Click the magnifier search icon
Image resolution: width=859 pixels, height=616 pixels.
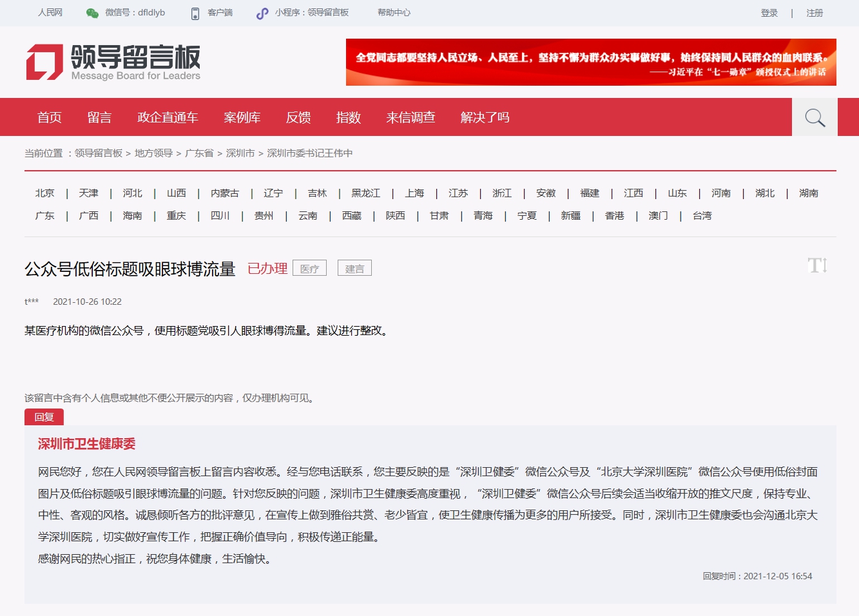[x=815, y=117]
